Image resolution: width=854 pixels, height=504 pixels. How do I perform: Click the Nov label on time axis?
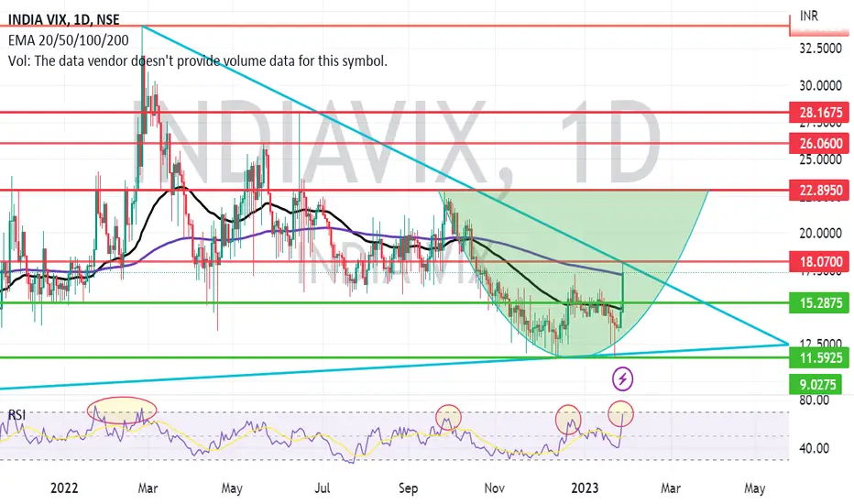click(x=494, y=488)
